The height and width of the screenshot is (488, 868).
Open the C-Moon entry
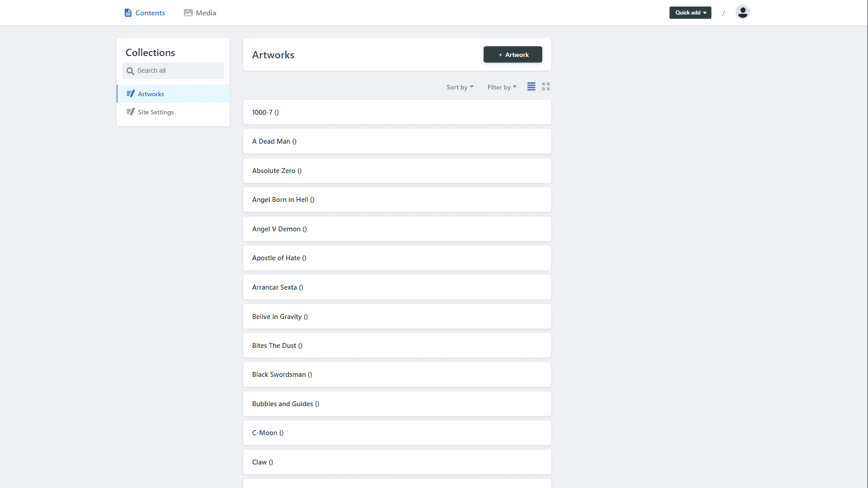click(x=397, y=433)
